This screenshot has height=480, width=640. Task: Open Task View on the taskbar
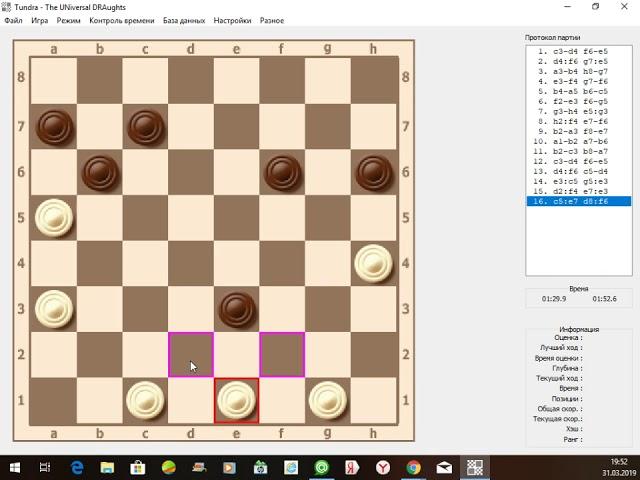pyautogui.click(x=45, y=467)
